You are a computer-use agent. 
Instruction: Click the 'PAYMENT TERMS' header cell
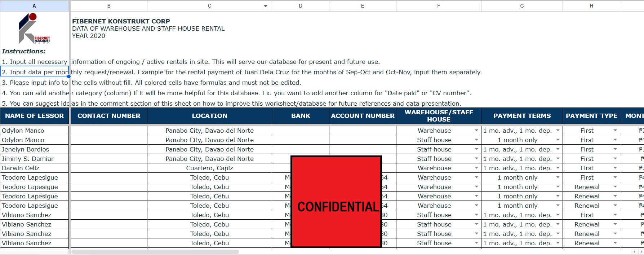coord(522,116)
